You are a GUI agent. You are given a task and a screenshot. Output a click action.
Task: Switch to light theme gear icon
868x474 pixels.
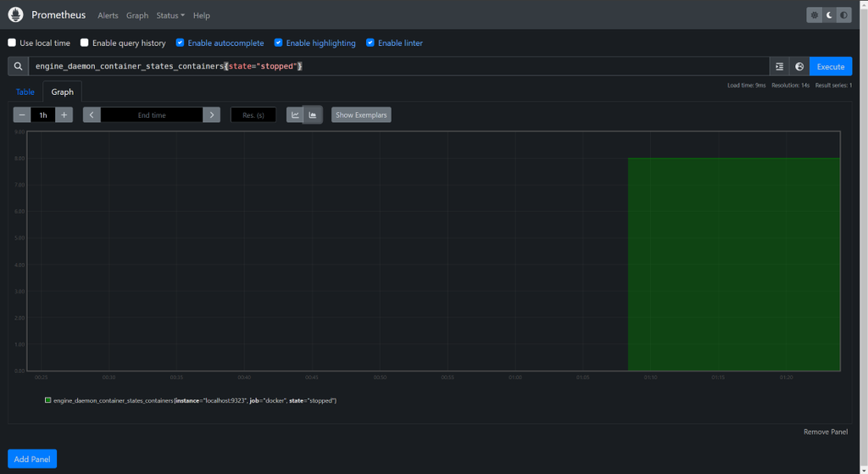(x=815, y=15)
